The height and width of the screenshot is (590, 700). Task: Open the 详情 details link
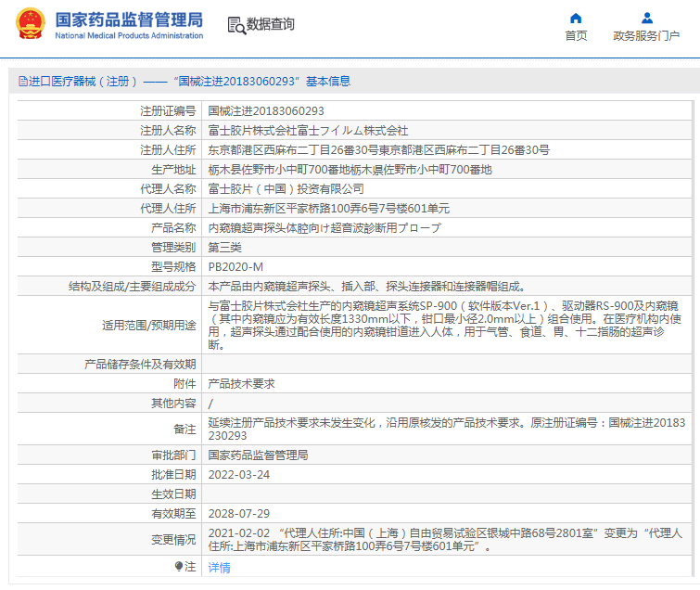pos(219,567)
